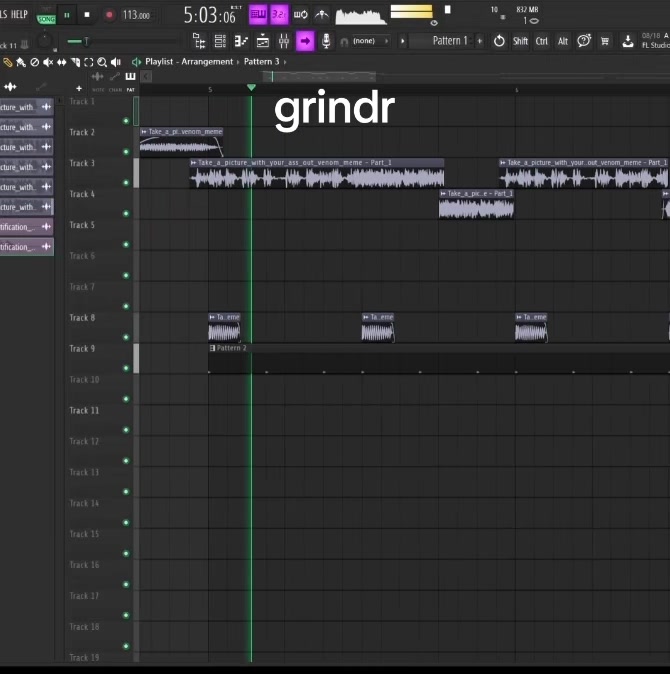Mute Track 1 with its green dot

[126, 121]
